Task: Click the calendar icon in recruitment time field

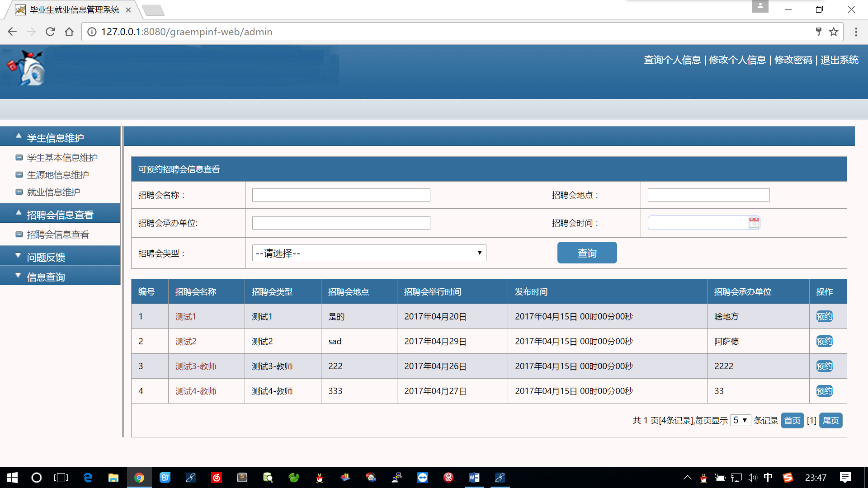Action: pos(754,223)
